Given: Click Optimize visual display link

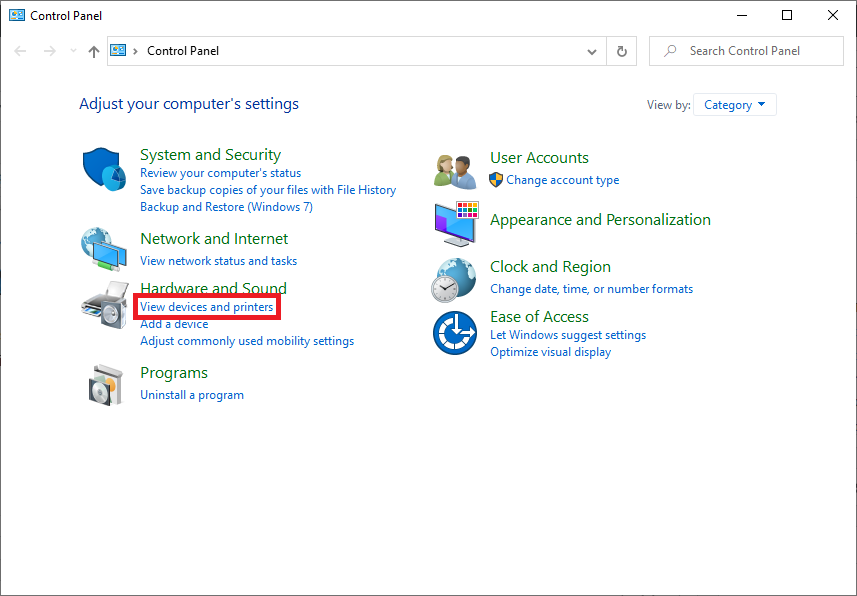Looking at the screenshot, I should coord(550,352).
